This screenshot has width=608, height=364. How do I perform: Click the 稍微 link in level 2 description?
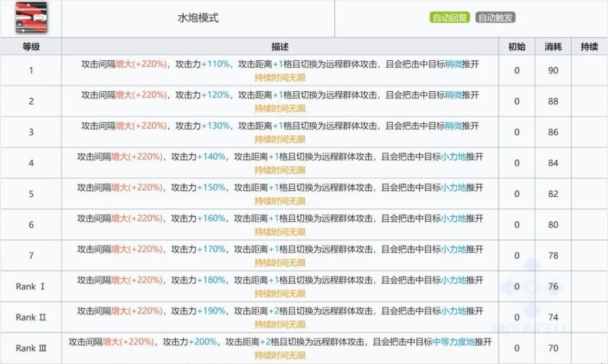coord(454,95)
